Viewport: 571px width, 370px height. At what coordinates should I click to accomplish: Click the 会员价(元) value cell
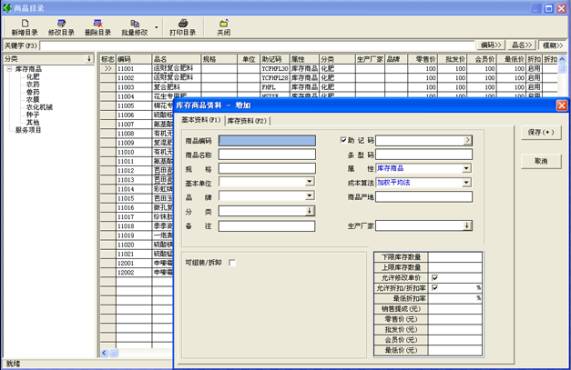click(455, 340)
